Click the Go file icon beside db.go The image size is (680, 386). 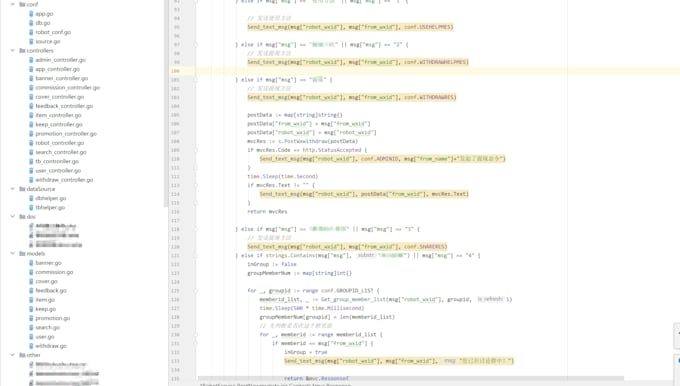pyautogui.click(x=31, y=23)
